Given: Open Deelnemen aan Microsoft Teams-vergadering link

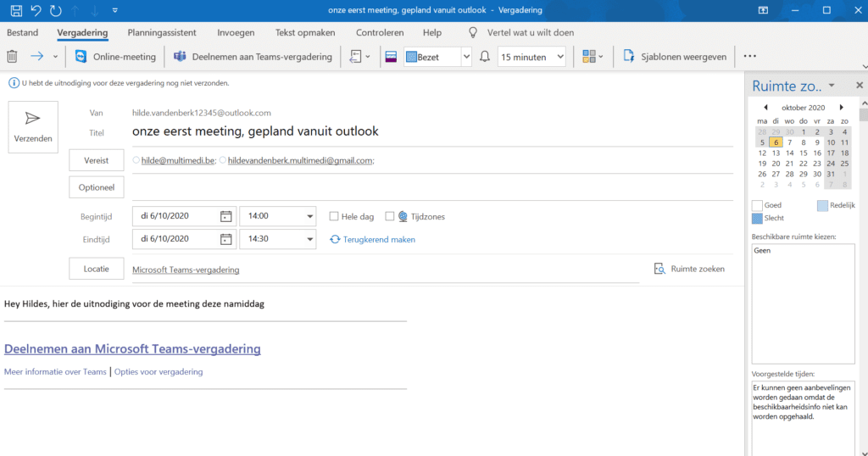Looking at the screenshot, I should [132, 348].
